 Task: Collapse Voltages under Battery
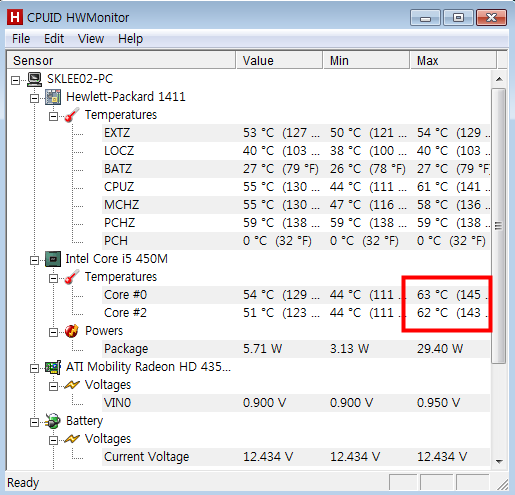coord(53,441)
